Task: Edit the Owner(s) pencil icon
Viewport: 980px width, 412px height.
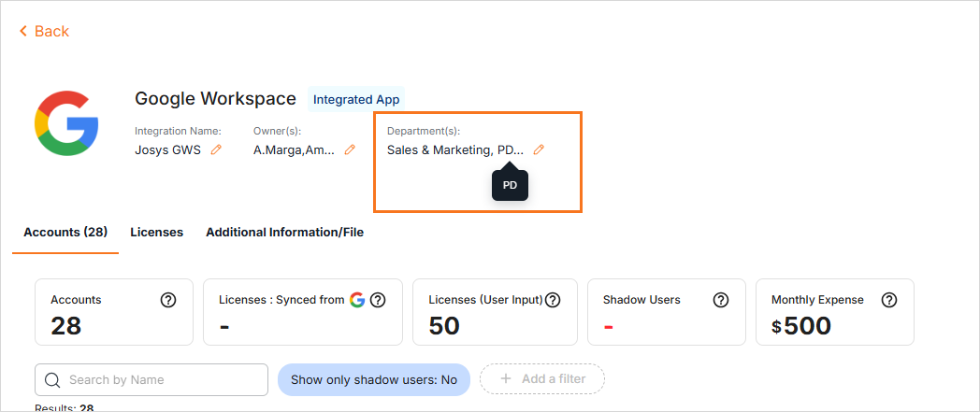Action: coord(350,149)
